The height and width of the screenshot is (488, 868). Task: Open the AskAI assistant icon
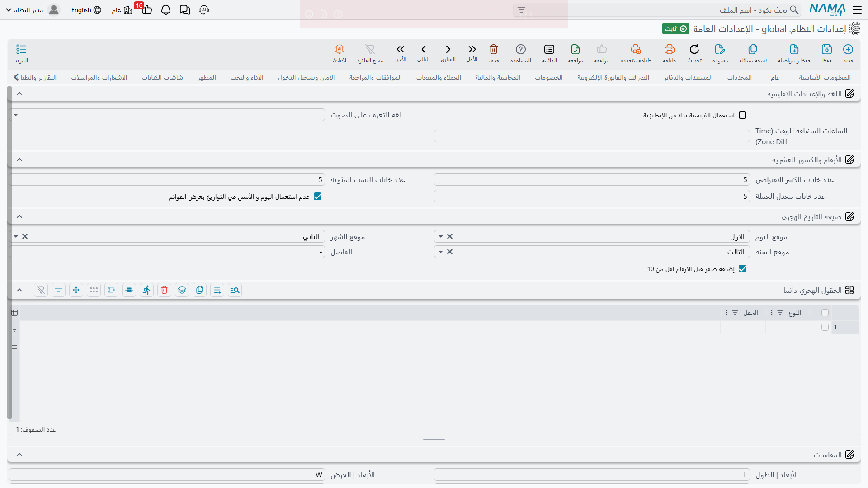[340, 49]
